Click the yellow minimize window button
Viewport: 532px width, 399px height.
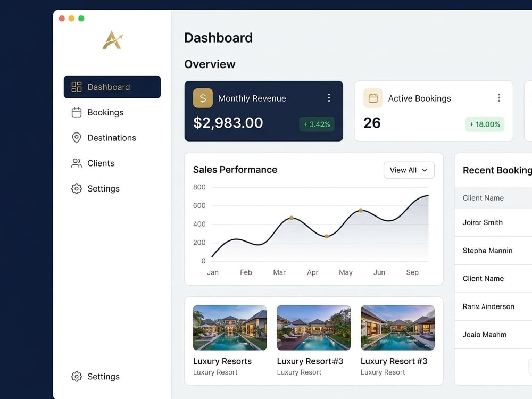[72, 18]
